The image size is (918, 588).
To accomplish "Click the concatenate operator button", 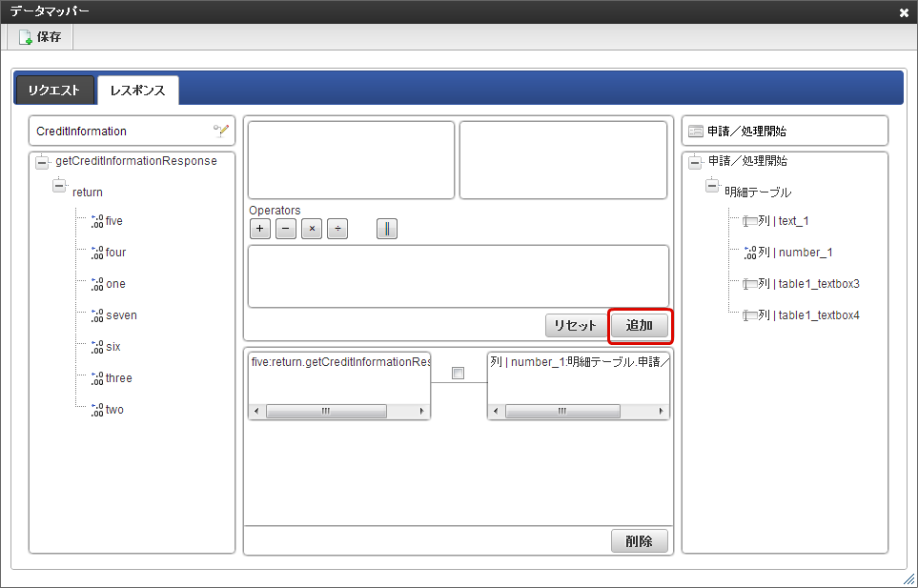I will 387,229.
